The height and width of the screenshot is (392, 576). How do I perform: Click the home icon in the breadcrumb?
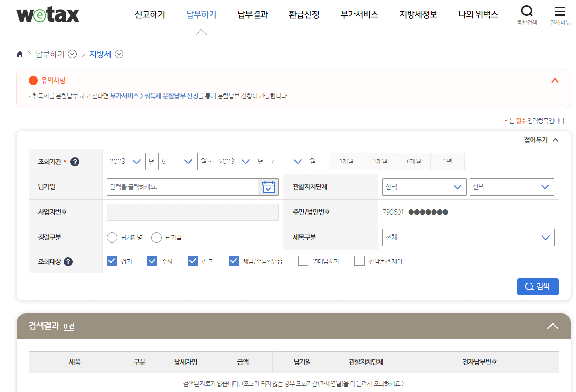click(x=20, y=54)
